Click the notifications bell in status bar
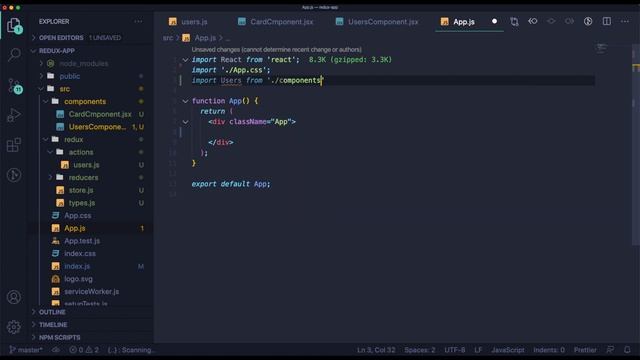 [x=627, y=350]
